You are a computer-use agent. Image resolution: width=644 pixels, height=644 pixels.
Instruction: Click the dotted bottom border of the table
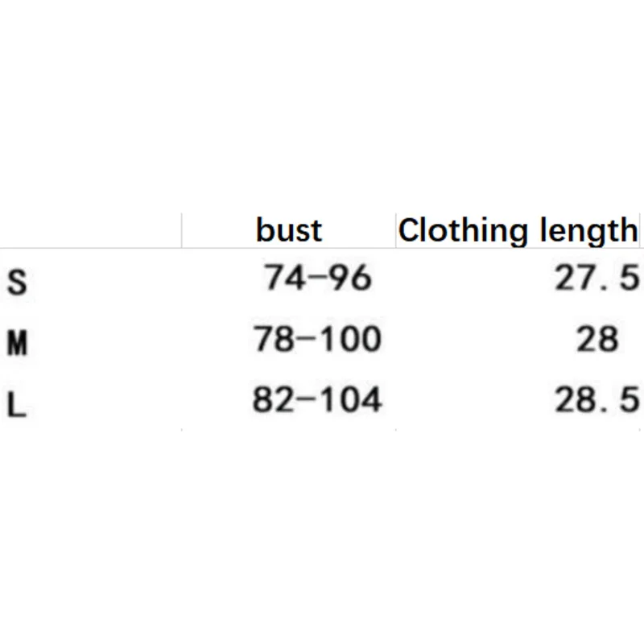[322, 430]
